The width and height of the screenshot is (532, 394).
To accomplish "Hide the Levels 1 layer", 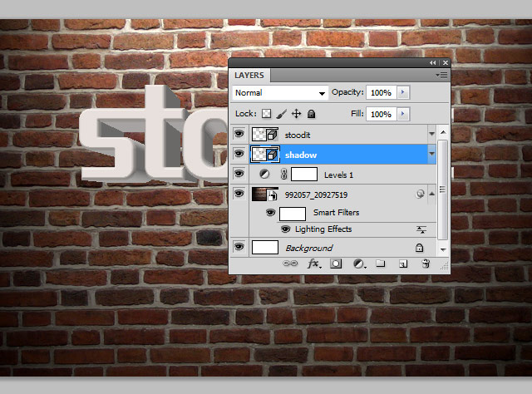I will coord(239,174).
